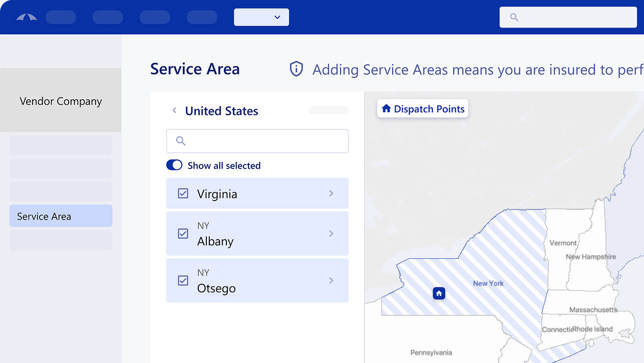Uncheck the Virginia checkbox
Screen dimensions: 644x363
pos(183,194)
